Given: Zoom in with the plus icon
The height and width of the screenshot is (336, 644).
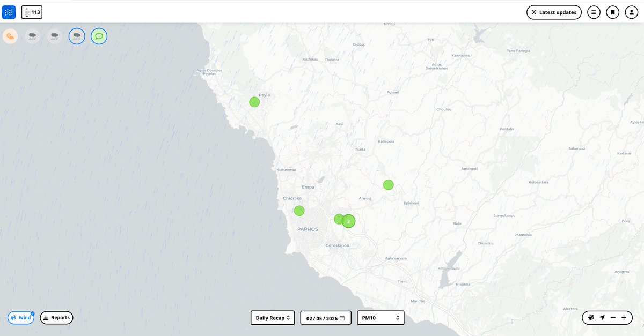Looking at the screenshot, I should point(624,318).
